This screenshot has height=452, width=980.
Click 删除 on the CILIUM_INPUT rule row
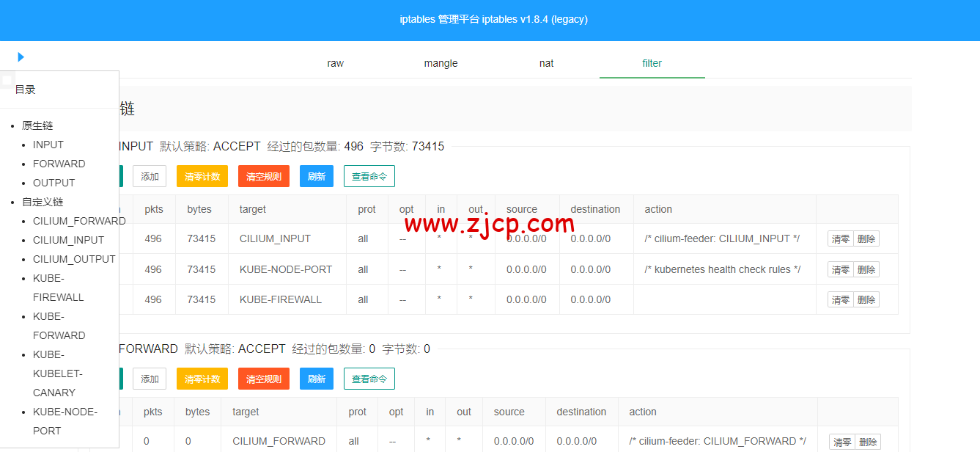866,238
